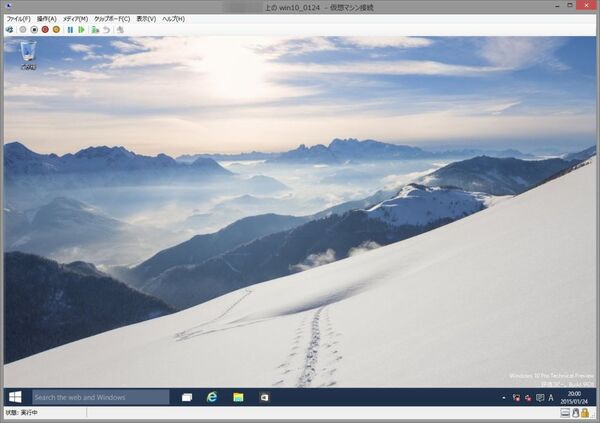Open the Store app from the taskbar
600x423 pixels.
click(x=264, y=397)
